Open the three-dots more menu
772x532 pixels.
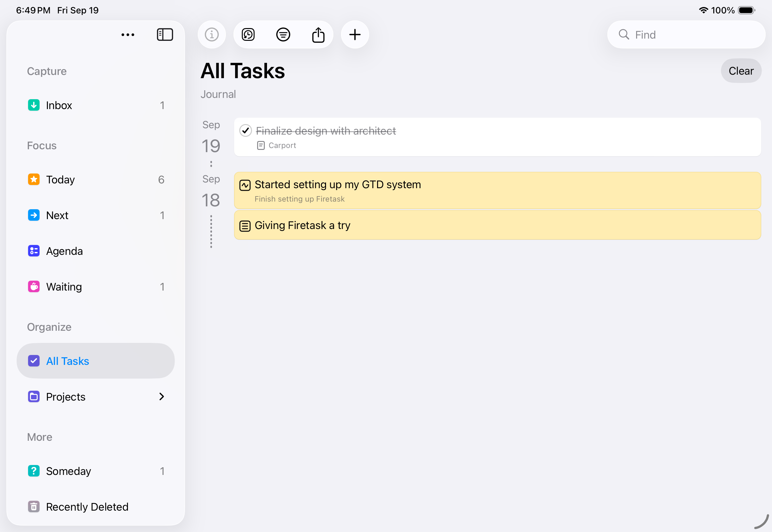[128, 35]
